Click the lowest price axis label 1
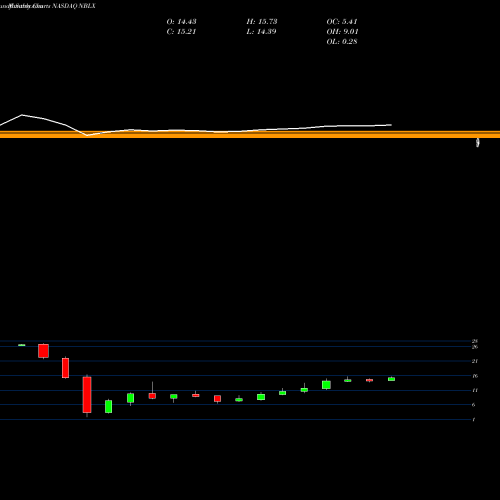This screenshot has width=500, height=500. (x=474, y=419)
